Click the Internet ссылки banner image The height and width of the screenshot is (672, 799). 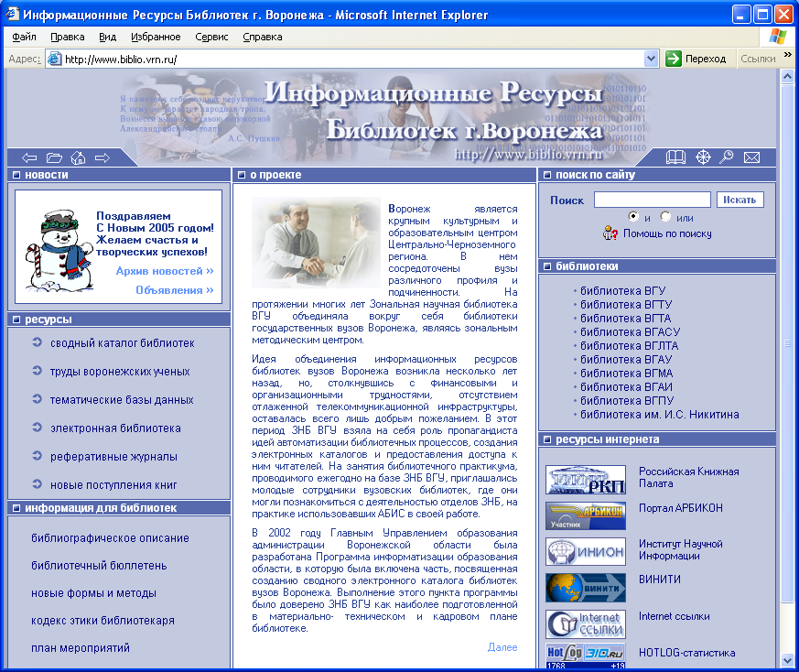586,624
